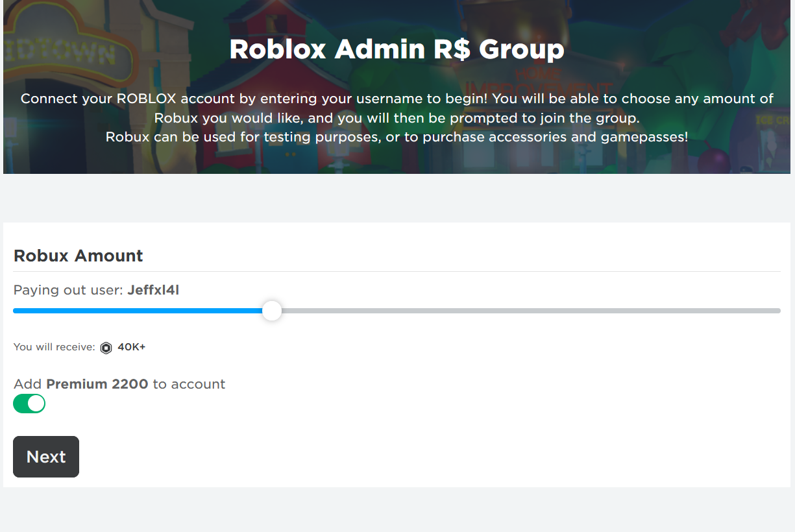Click the 40K+ amount value

point(131,347)
